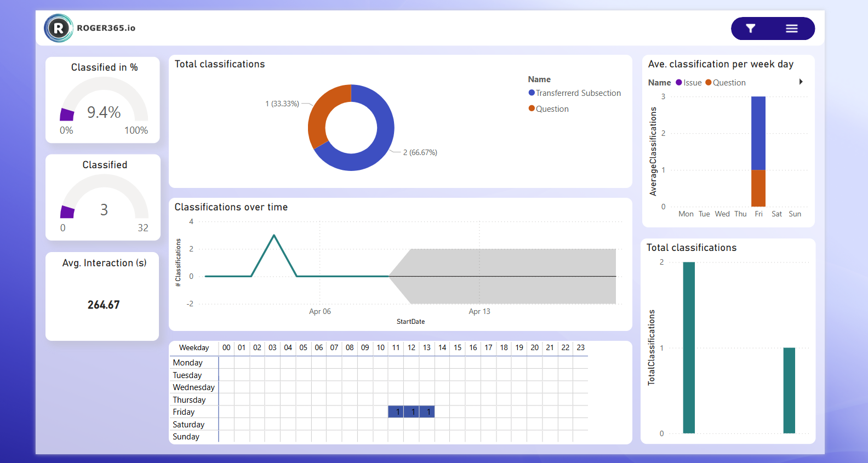Click the peak of the line chart
This screenshot has width=868, height=463.
point(274,236)
